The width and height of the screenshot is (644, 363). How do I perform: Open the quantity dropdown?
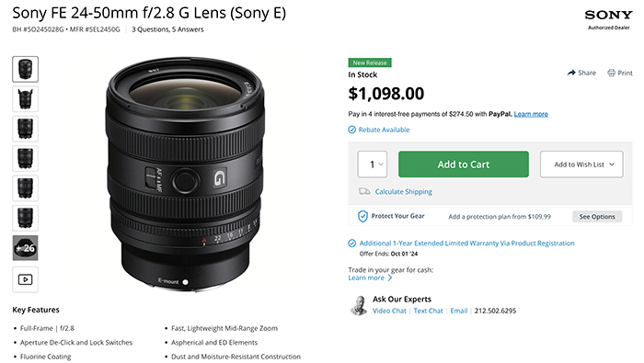(372, 164)
